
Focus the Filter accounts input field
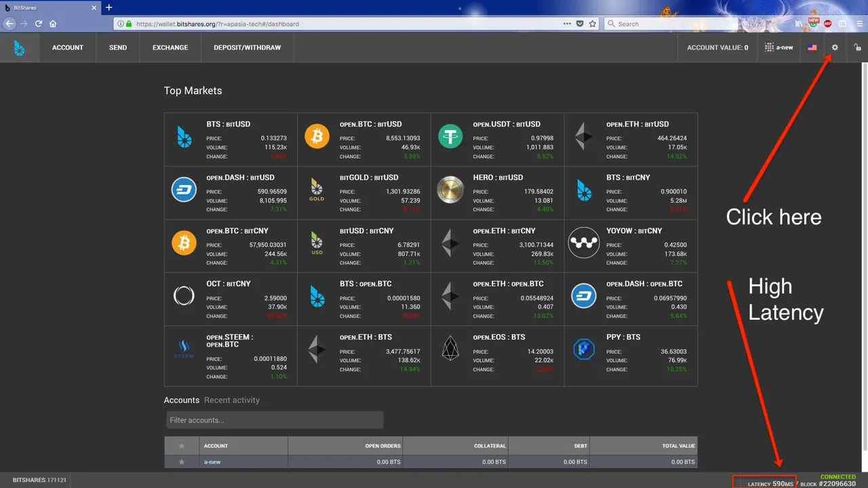tap(275, 420)
